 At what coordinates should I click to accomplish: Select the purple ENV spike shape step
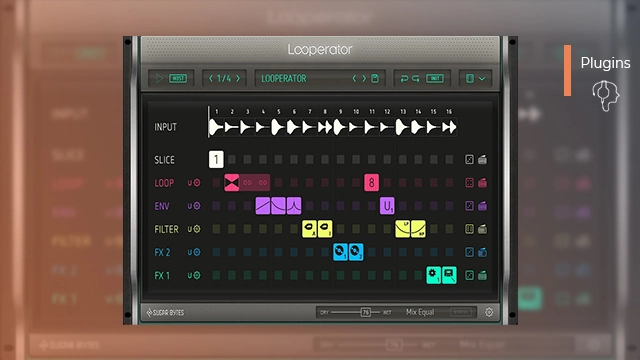pyautogui.click(x=294, y=206)
